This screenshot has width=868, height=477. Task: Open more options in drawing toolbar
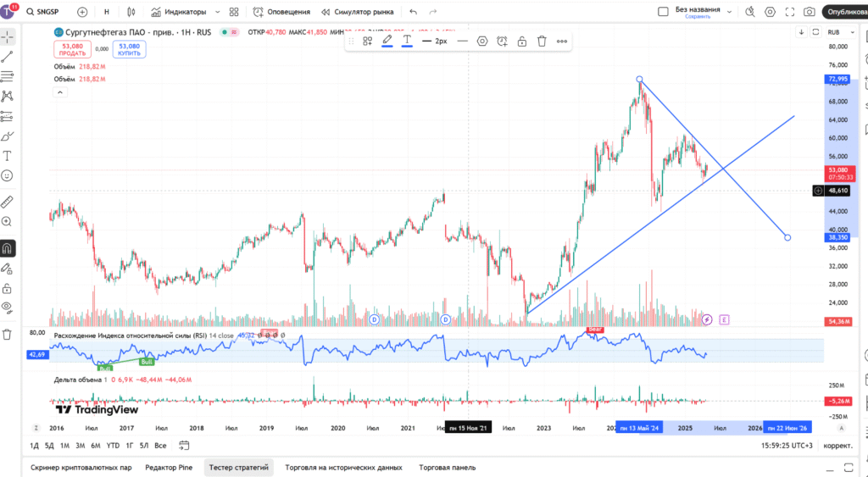[x=562, y=41]
